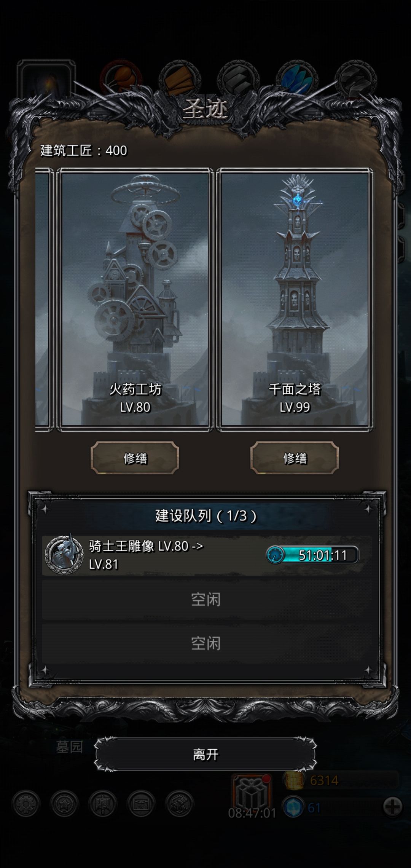Open the gift box with red dot
The image size is (411, 868).
click(x=252, y=792)
